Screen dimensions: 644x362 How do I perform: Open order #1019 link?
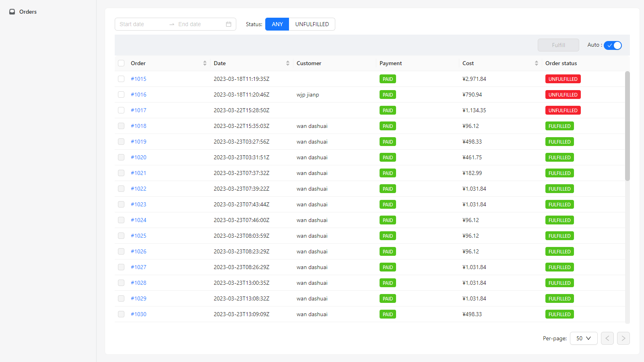pyautogui.click(x=138, y=142)
